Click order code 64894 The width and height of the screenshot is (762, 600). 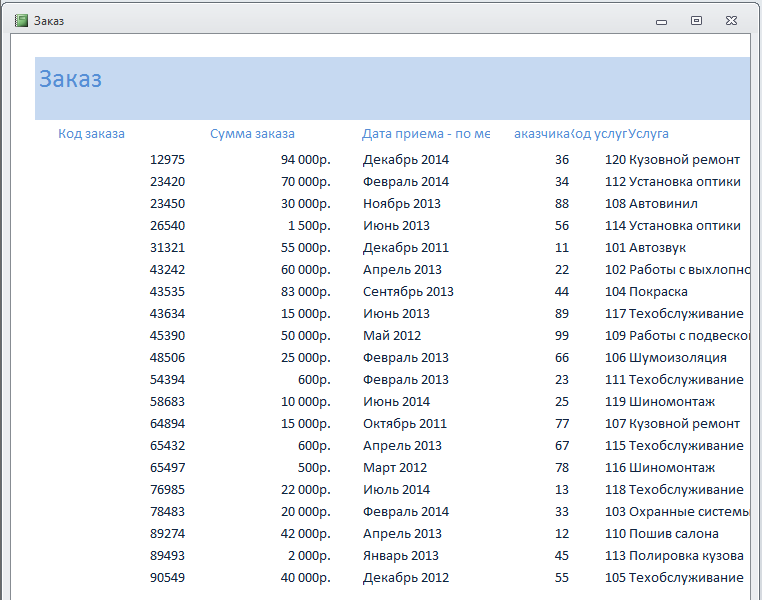tap(167, 424)
